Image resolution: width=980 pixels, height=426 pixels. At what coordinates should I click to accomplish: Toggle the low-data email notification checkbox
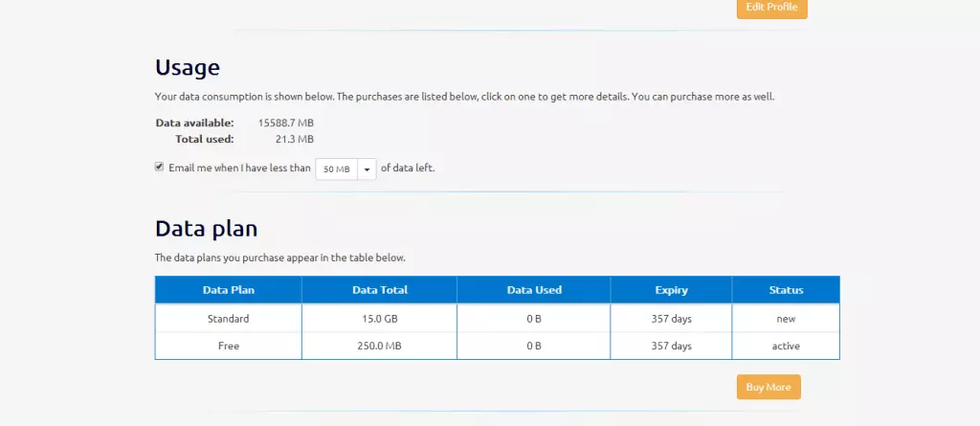pyautogui.click(x=160, y=167)
